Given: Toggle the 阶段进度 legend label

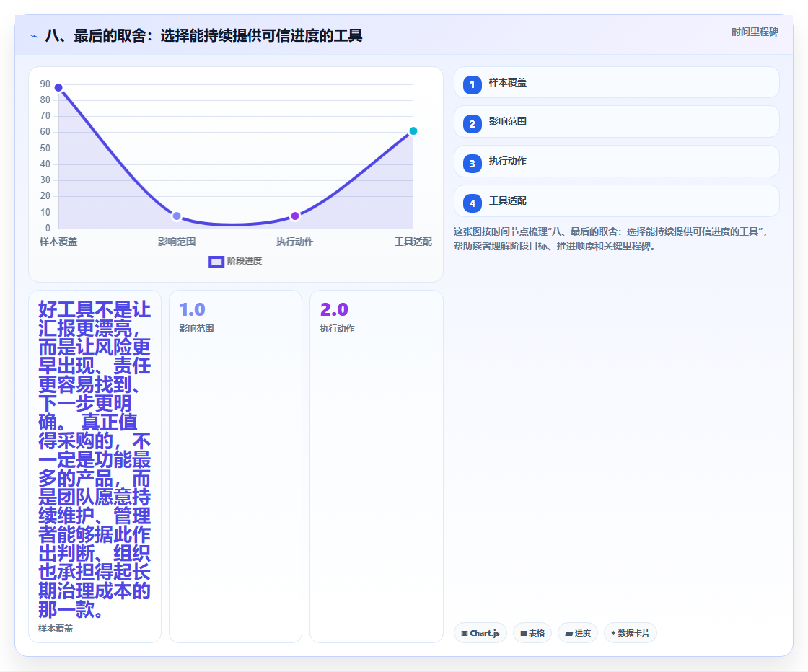Looking at the screenshot, I should point(245,261).
